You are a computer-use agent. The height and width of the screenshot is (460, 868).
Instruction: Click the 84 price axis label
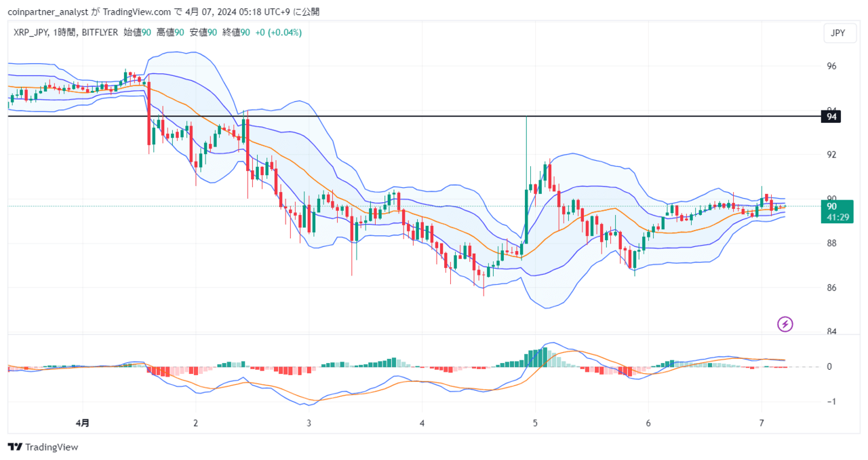pos(832,332)
